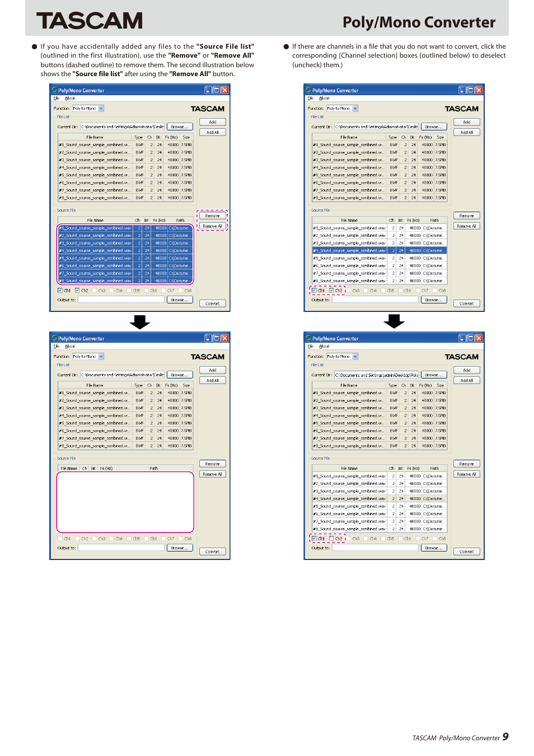Open File menu in the empty-source-list window
This screenshot has width=534, height=756.
pyautogui.click(x=56, y=346)
